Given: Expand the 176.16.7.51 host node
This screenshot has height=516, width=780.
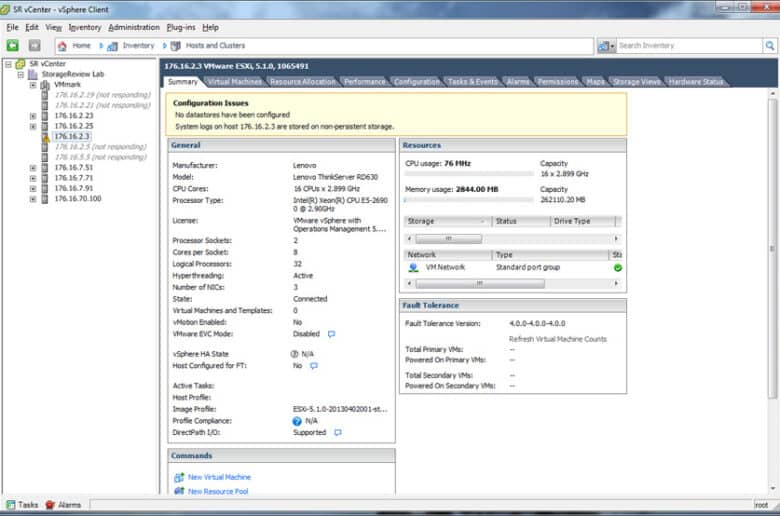Looking at the screenshot, I should click(x=33, y=168).
